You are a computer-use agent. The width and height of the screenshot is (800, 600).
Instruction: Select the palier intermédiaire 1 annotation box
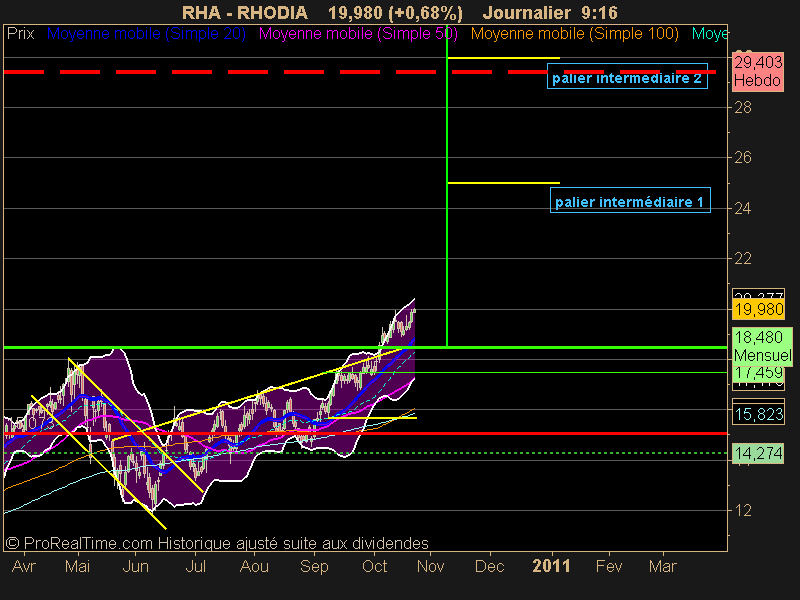click(x=630, y=200)
